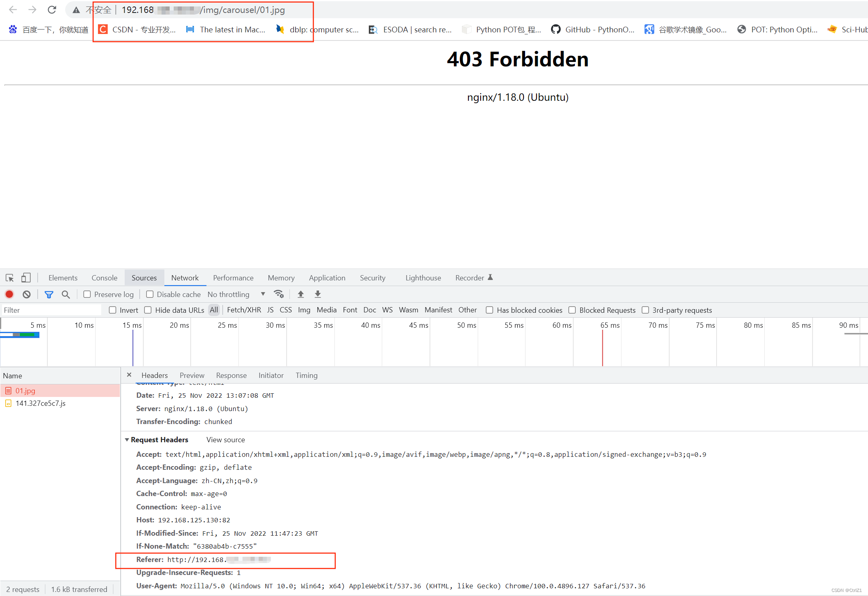The width and height of the screenshot is (868, 596).
Task: Switch to the request Response tab
Action: tap(231, 375)
